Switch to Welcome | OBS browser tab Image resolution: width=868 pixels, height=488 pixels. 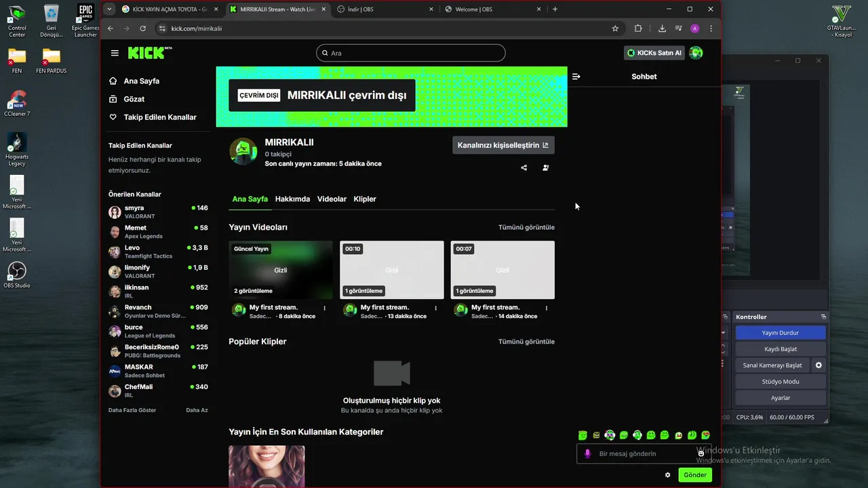point(493,9)
